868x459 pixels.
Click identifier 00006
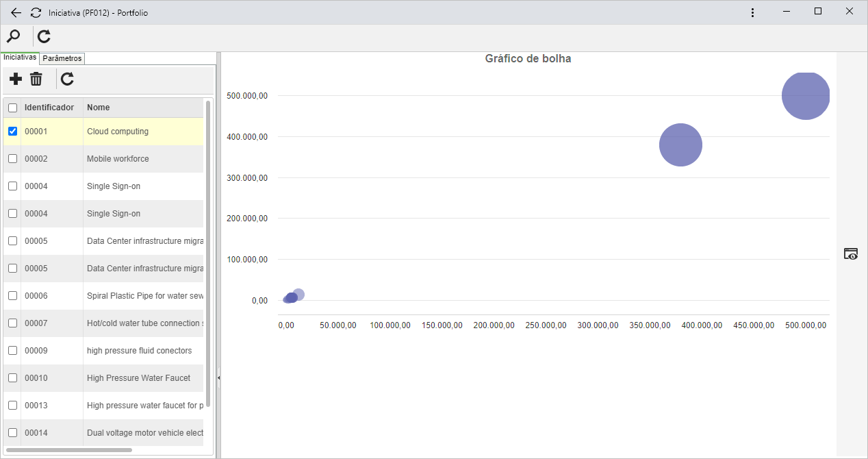(36, 296)
